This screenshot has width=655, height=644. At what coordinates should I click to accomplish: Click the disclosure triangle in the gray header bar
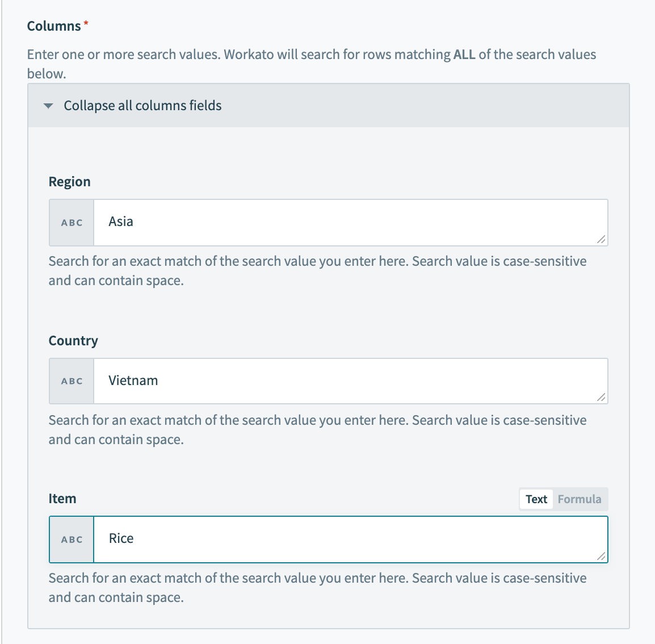click(48, 106)
